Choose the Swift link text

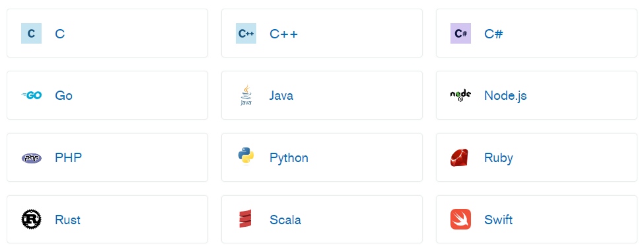click(498, 220)
